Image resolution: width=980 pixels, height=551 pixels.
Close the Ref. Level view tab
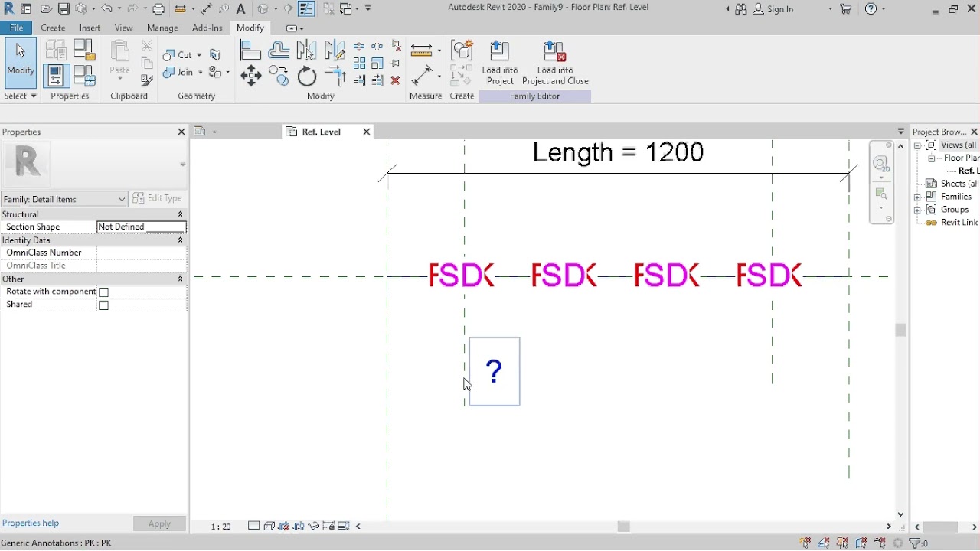366,132
